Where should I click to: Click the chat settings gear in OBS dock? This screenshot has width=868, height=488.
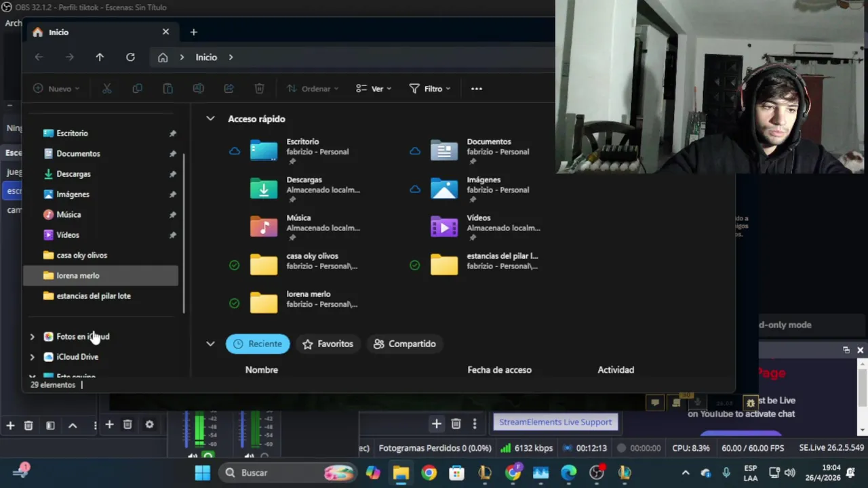[750, 403]
